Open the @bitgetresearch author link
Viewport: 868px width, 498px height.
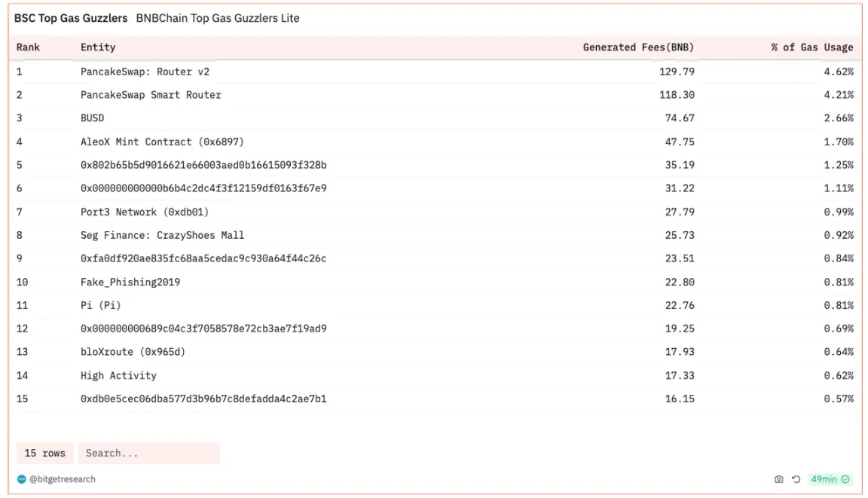click(62, 479)
